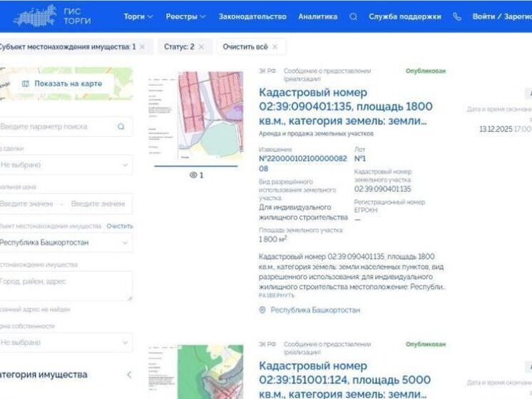Go to Законодательство section

252,16
